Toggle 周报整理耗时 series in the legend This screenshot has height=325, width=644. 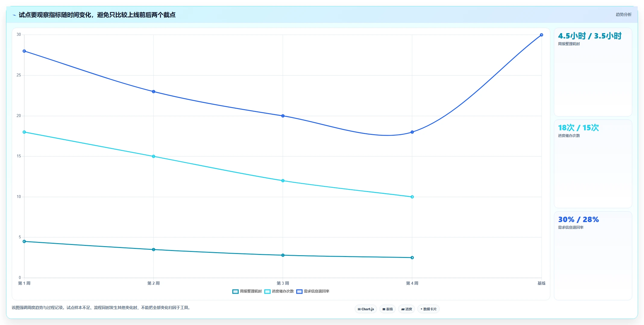coord(247,291)
